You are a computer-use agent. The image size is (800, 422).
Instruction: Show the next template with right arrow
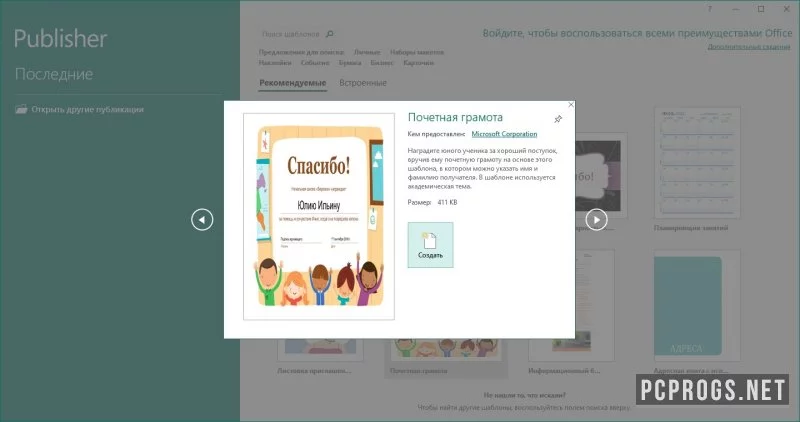tap(596, 220)
